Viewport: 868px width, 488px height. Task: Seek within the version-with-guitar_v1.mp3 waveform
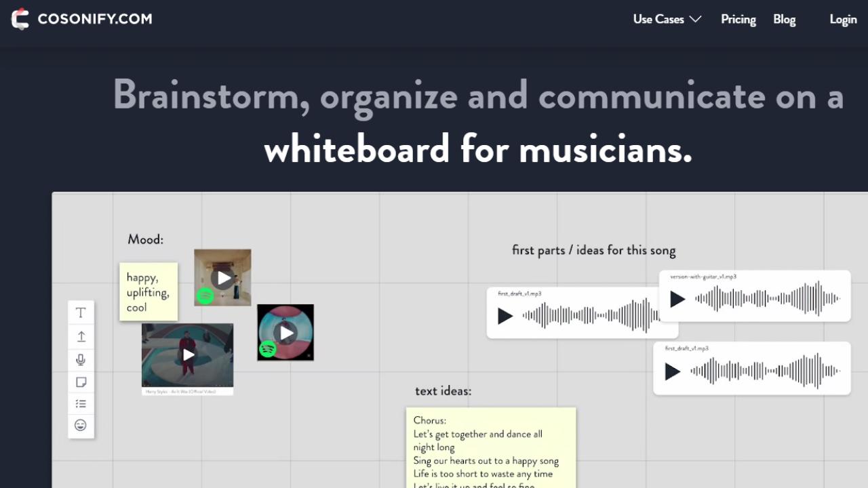coord(768,298)
